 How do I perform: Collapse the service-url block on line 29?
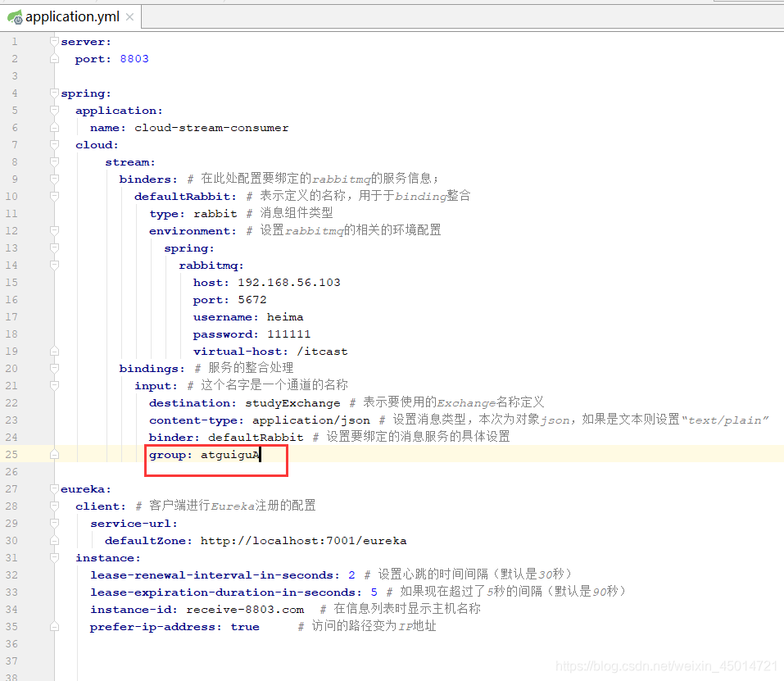point(55,524)
